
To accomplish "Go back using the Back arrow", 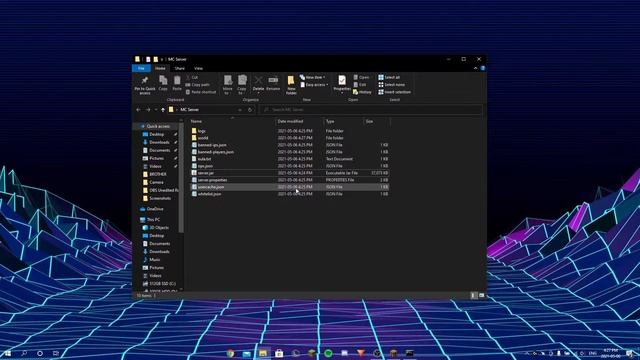I will coord(138,110).
